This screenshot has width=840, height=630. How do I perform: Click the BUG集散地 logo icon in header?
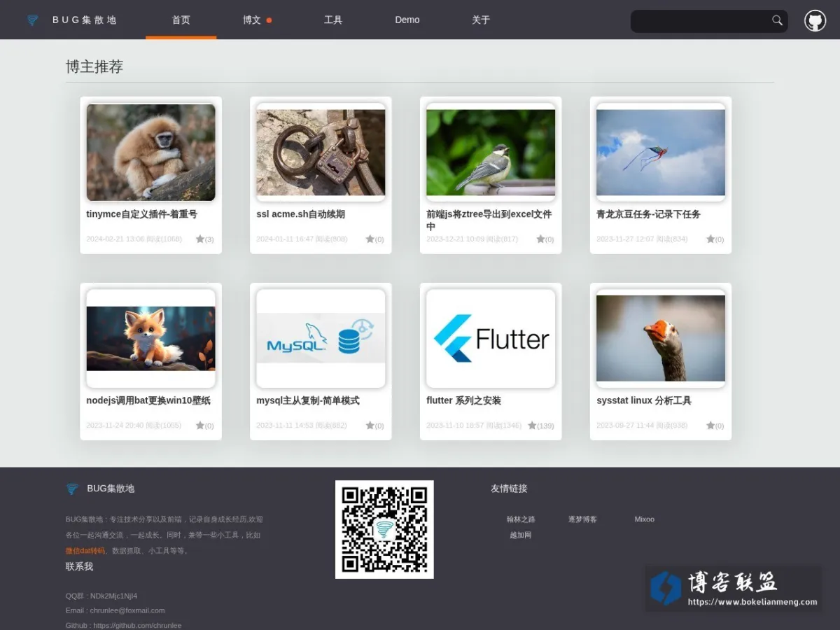pyautogui.click(x=32, y=20)
